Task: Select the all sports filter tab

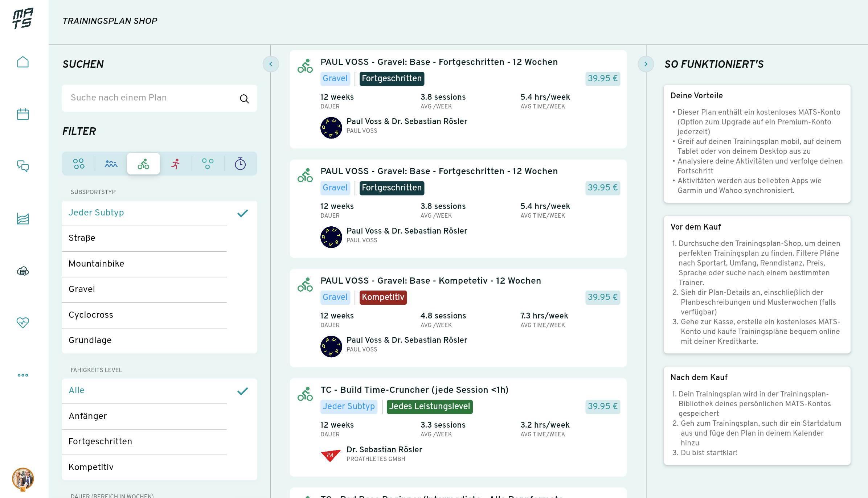Action: point(79,164)
